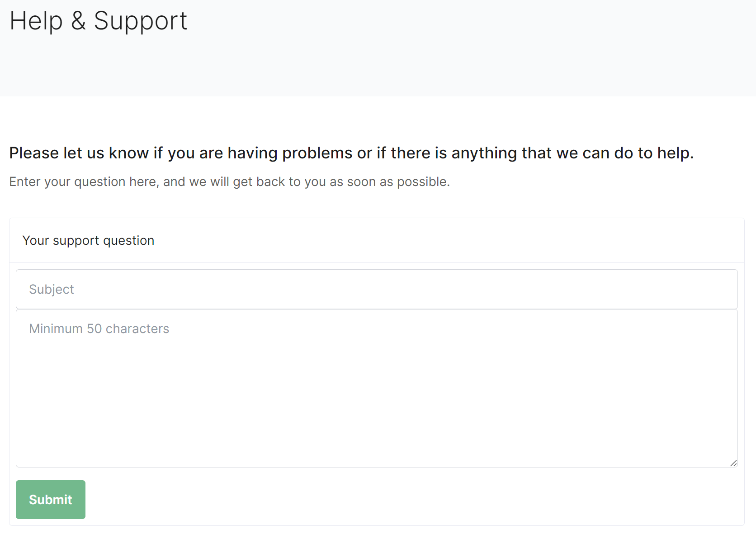Click the 'Minimum 50 characters' placeholder text
This screenshot has width=756, height=534.
(99, 329)
